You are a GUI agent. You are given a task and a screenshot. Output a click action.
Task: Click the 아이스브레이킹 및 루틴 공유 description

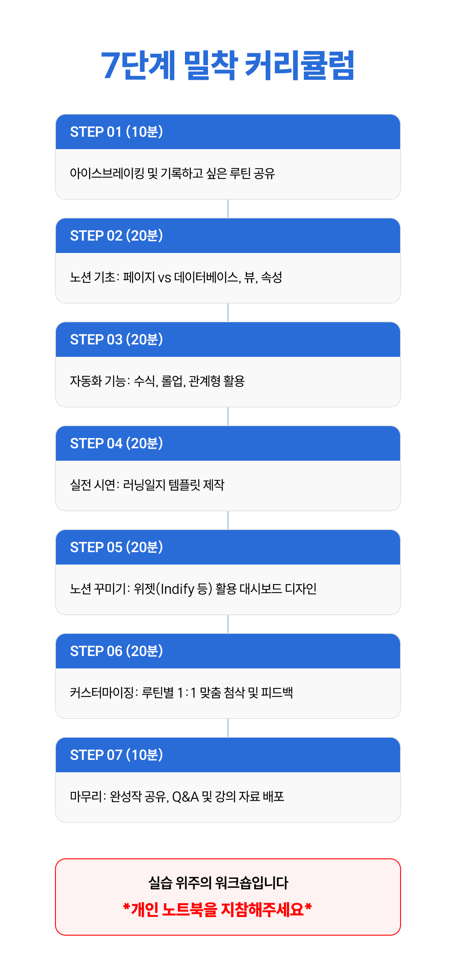[172, 174]
